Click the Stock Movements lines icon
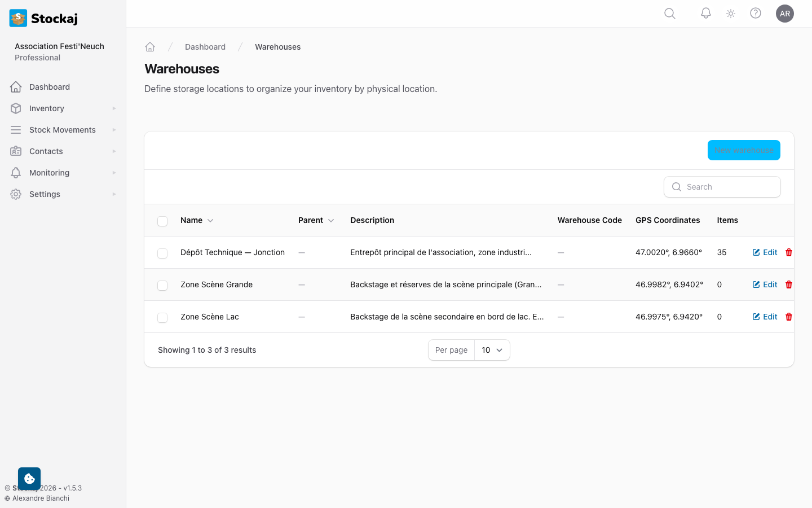 (x=16, y=130)
